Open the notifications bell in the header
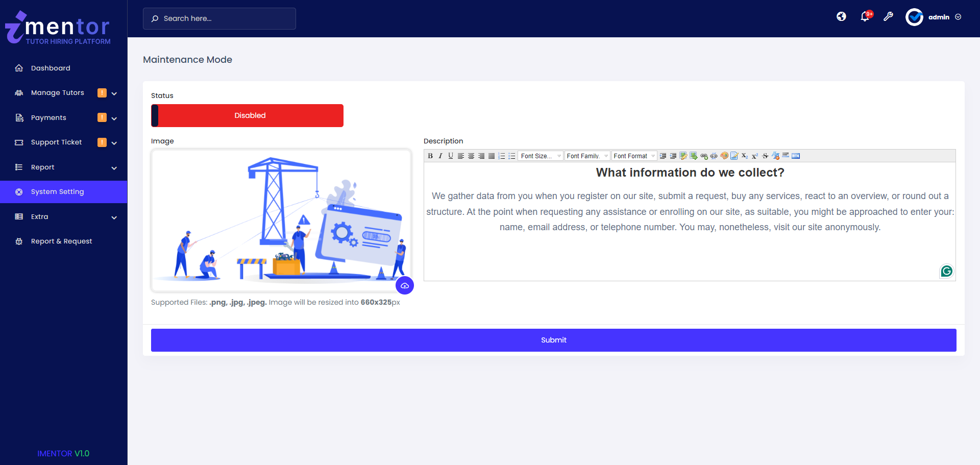This screenshot has width=980, height=465. pyautogui.click(x=865, y=16)
